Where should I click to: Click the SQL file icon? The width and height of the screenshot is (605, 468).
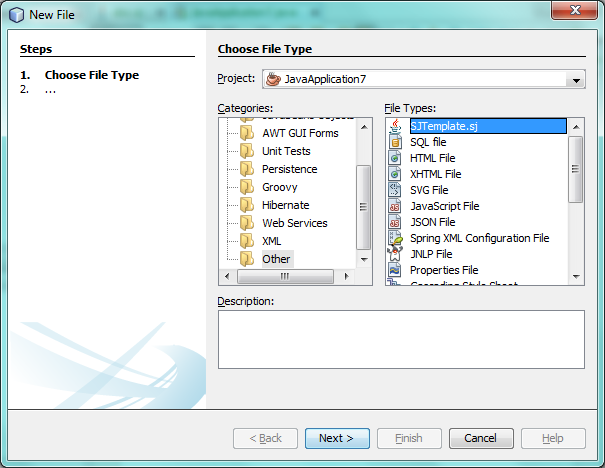pos(395,142)
